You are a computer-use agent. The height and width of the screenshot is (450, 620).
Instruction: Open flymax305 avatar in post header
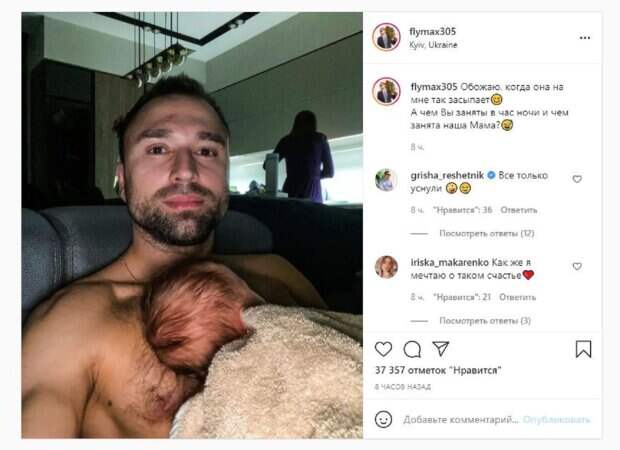pos(386,37)
